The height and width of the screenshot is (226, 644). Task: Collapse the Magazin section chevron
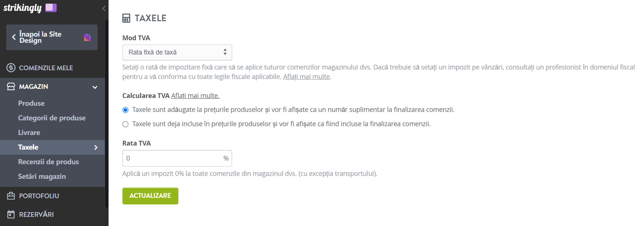95,87
